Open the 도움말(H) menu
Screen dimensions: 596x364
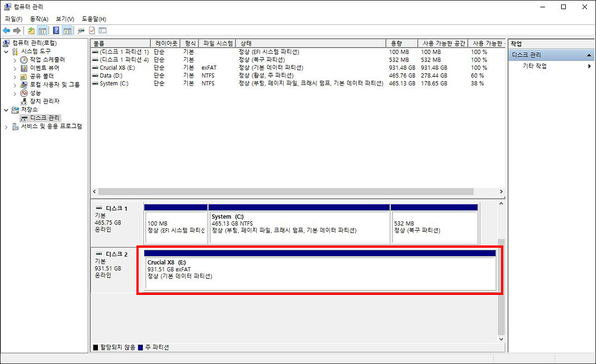click(x=94, y=19)
